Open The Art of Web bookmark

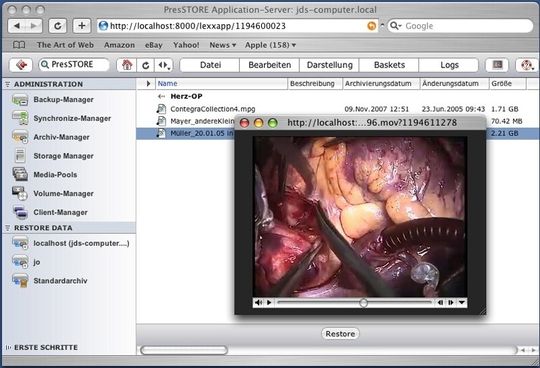tap(65, 45)
